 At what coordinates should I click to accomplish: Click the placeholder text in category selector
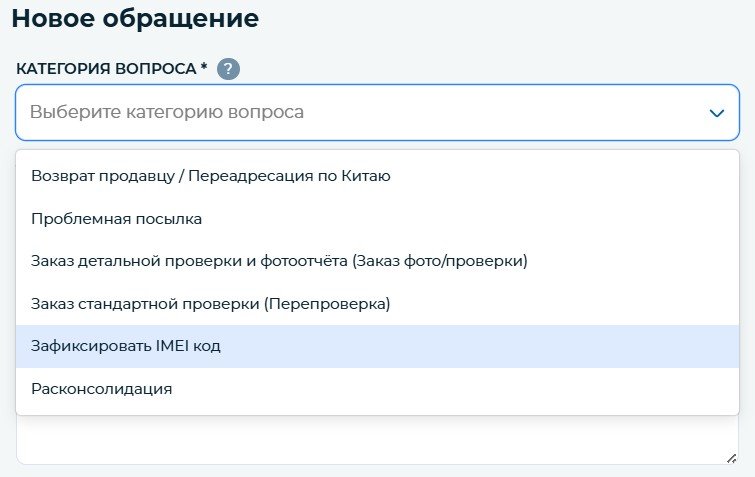pos(167,113)
